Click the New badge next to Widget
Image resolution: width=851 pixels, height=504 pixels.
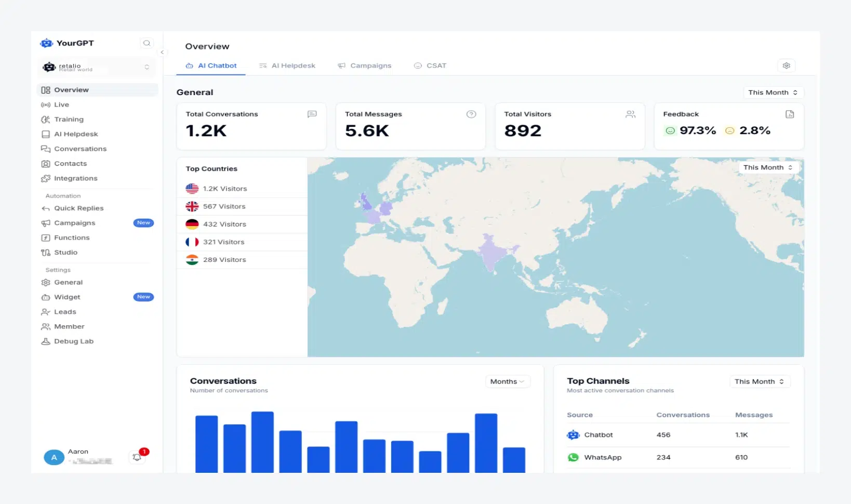click(143, 297)
